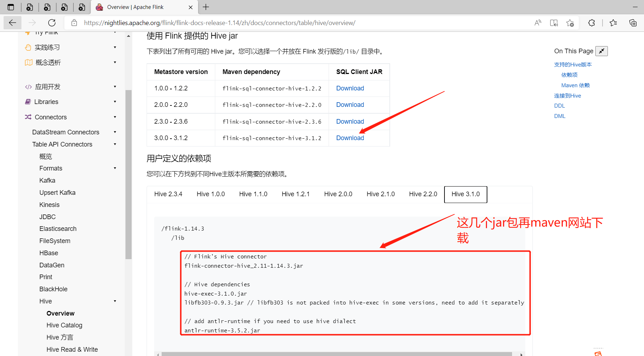644x356 pixels.
Task: Expand the 应用开发 sidebar section
Action: pos(115,86)
